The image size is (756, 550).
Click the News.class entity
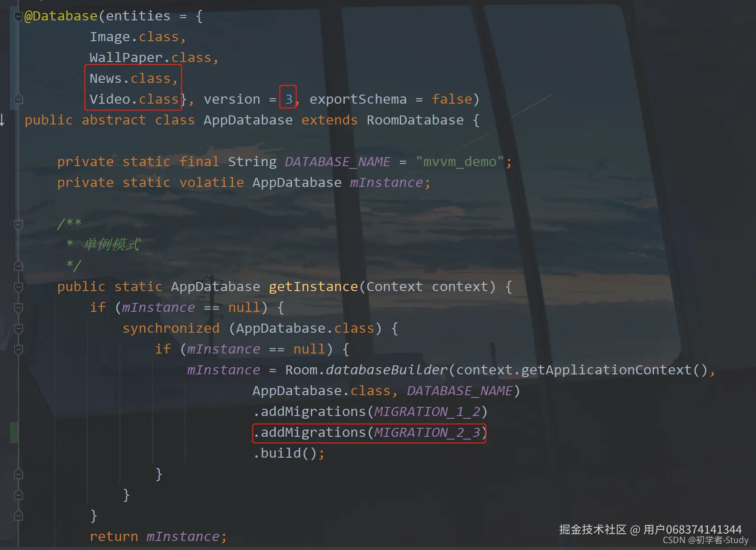130,78
